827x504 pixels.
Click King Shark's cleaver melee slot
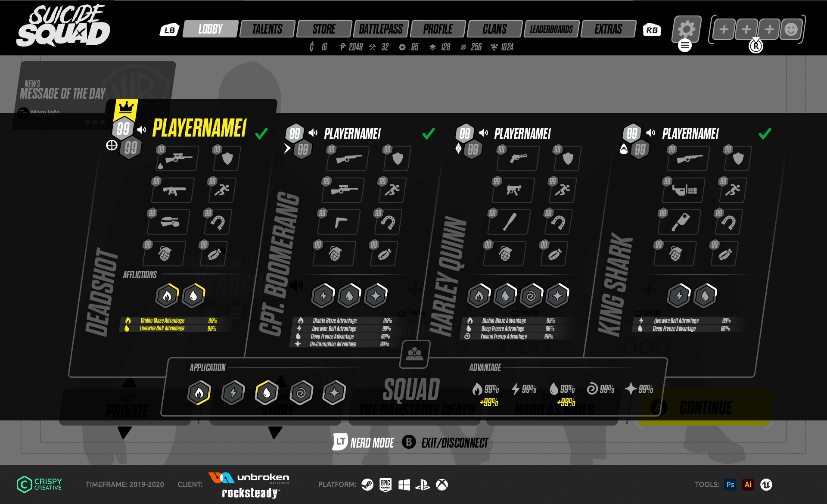click(680, 222)
